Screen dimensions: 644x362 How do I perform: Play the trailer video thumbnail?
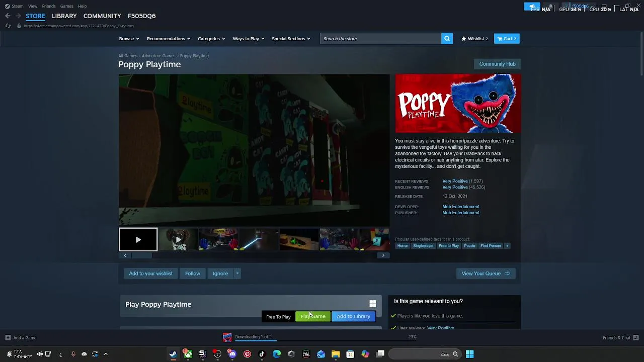[138, 240]
